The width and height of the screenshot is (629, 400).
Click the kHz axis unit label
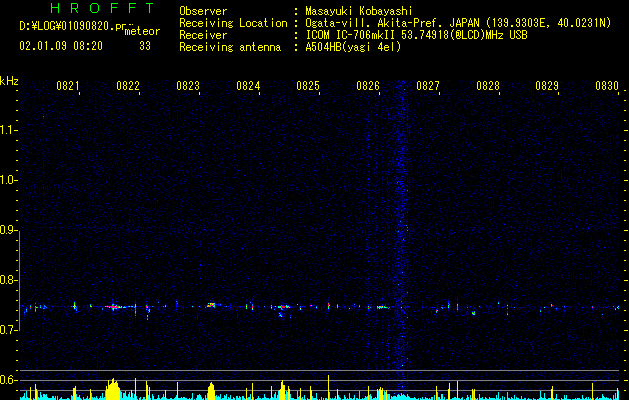[x=9, y=81]
